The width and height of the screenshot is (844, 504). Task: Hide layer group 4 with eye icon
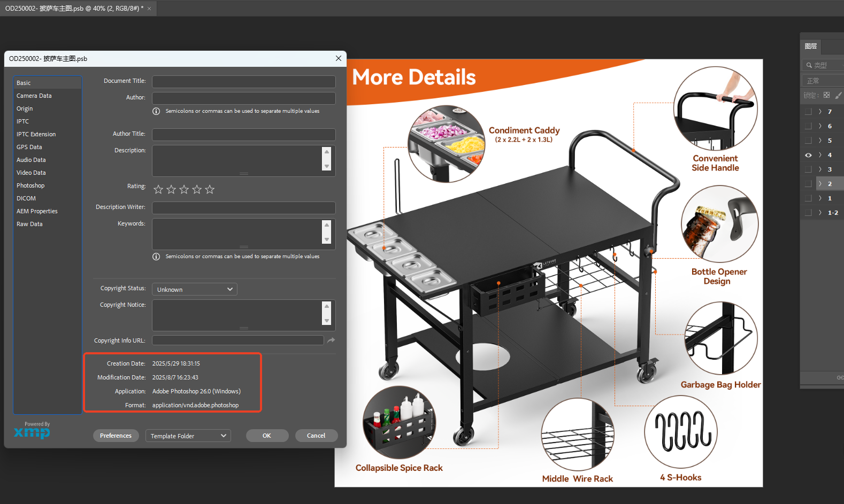click(808, 155)
